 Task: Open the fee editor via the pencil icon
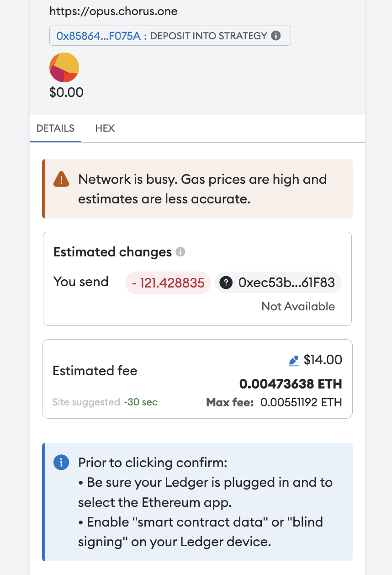pos(294,360)
